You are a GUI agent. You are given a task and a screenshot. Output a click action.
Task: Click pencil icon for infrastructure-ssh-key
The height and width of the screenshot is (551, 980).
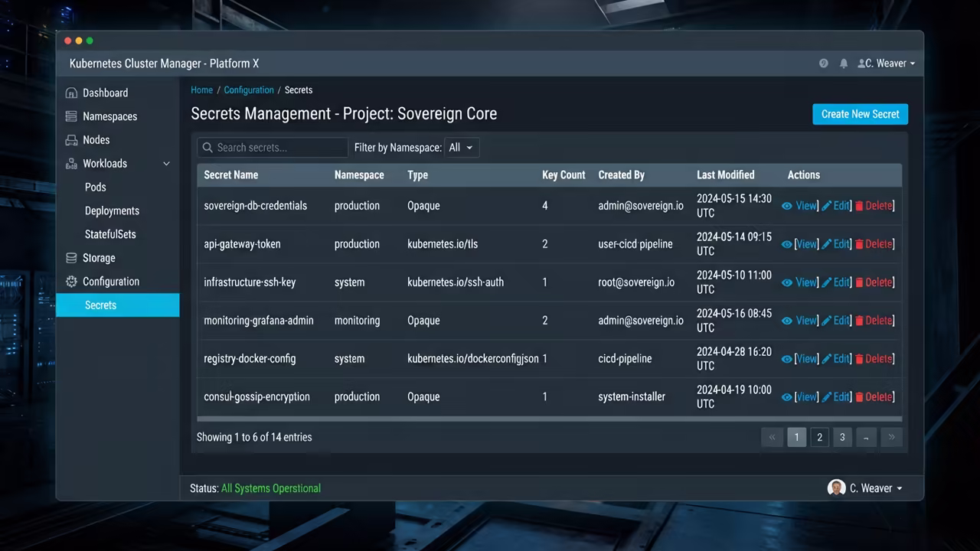[827, 282]
